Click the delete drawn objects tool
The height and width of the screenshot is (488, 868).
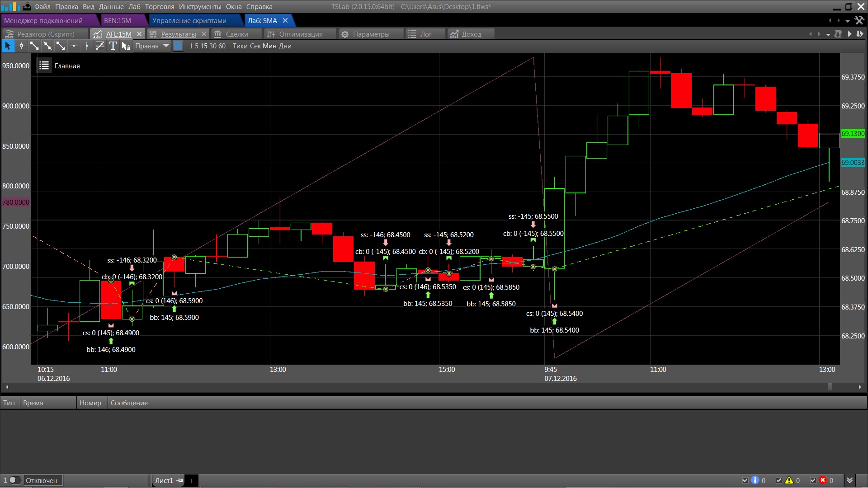[126, 46]
